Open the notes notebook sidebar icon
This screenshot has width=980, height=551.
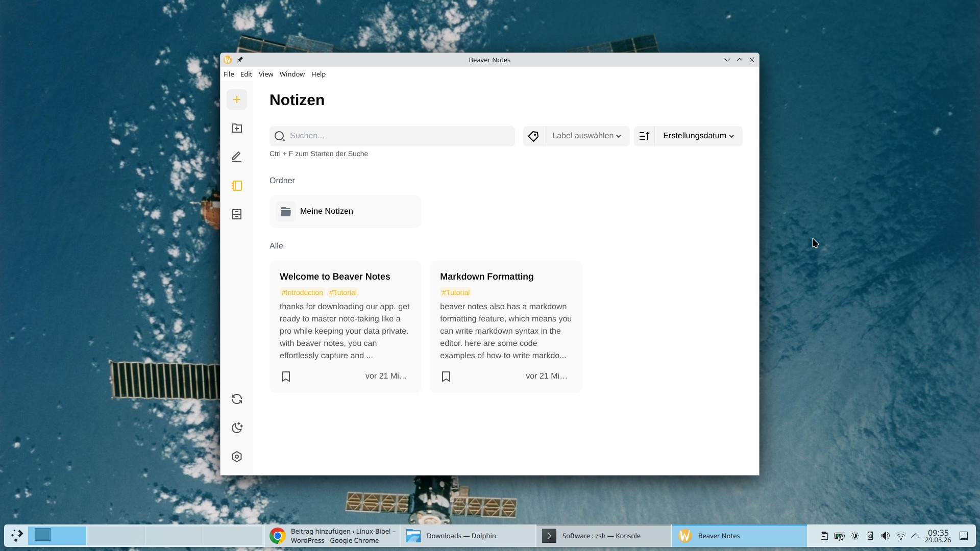(237, 186)
